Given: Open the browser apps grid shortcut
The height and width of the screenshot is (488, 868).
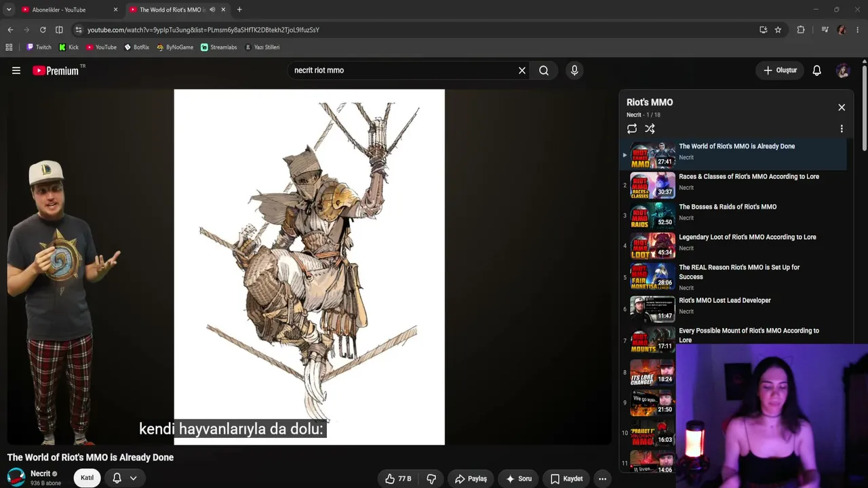Looking at the screenshot, I should (9, 47).
